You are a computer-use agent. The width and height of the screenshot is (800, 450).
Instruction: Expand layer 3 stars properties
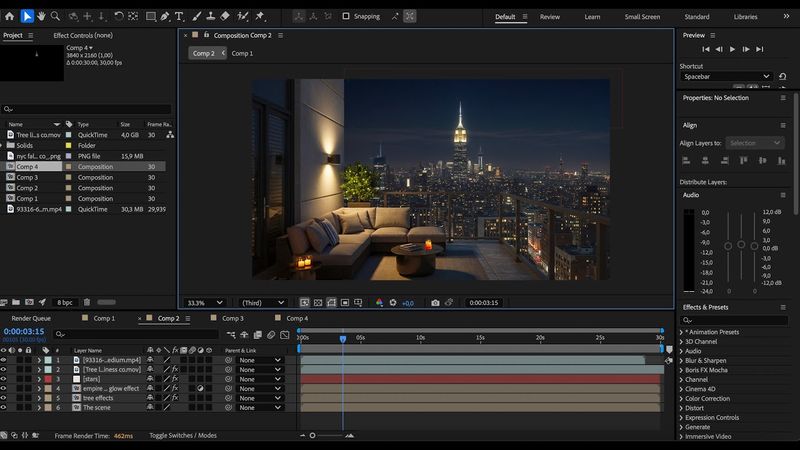coord(39,379)
